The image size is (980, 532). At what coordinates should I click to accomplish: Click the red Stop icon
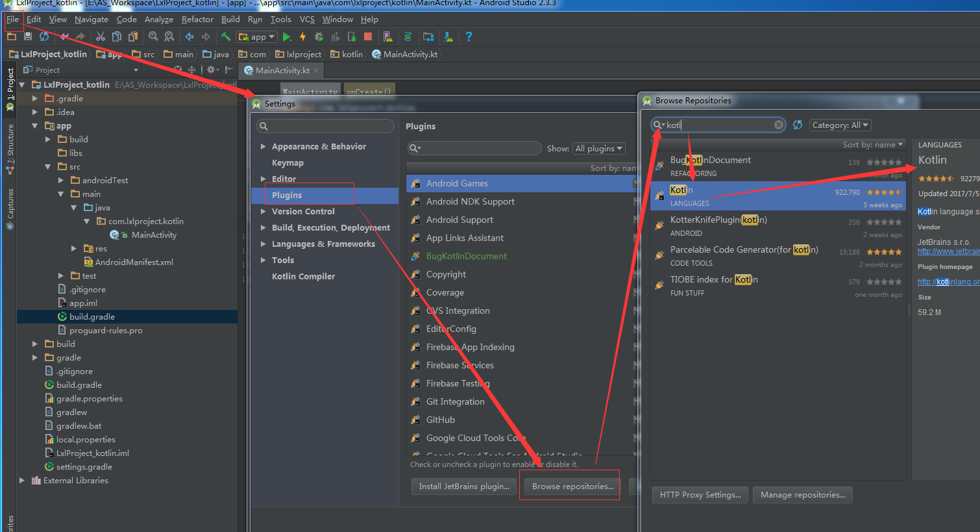pos(368,36)
